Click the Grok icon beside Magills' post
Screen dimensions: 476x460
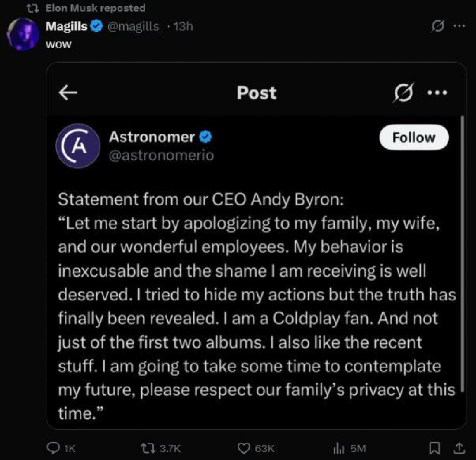pyautogui.click(x=438, y=26)
